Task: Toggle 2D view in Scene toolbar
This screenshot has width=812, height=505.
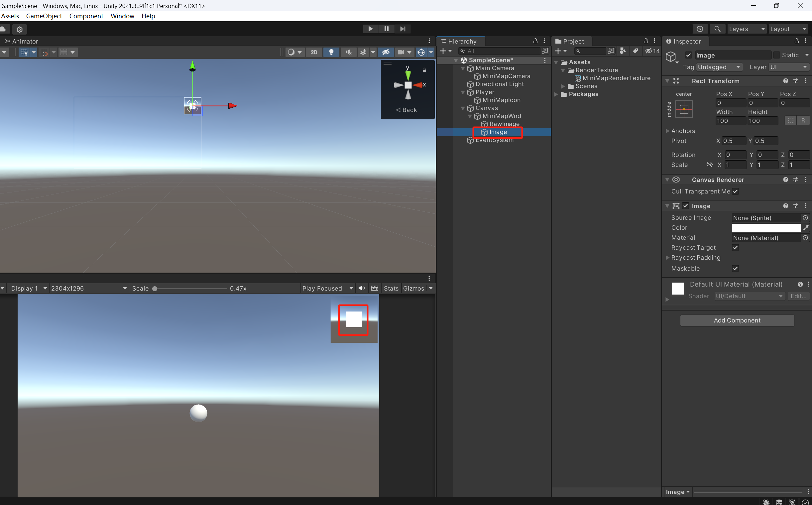Action: tap(314, 52)
